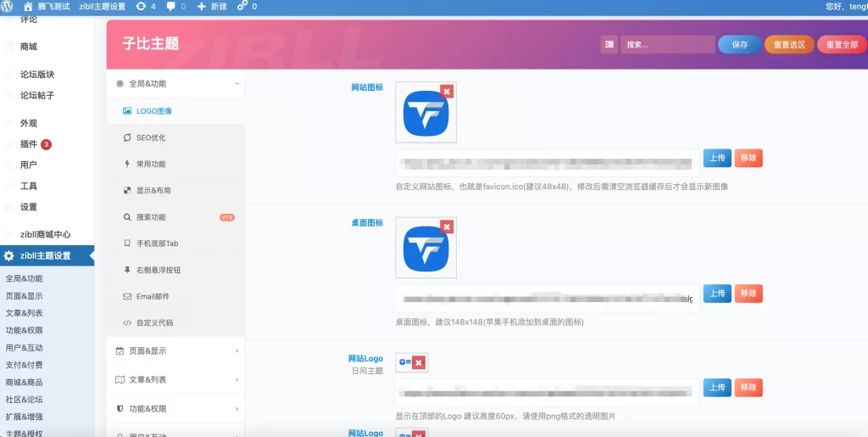
Task: Open the 搜索功能 tab
Action: 175,217
